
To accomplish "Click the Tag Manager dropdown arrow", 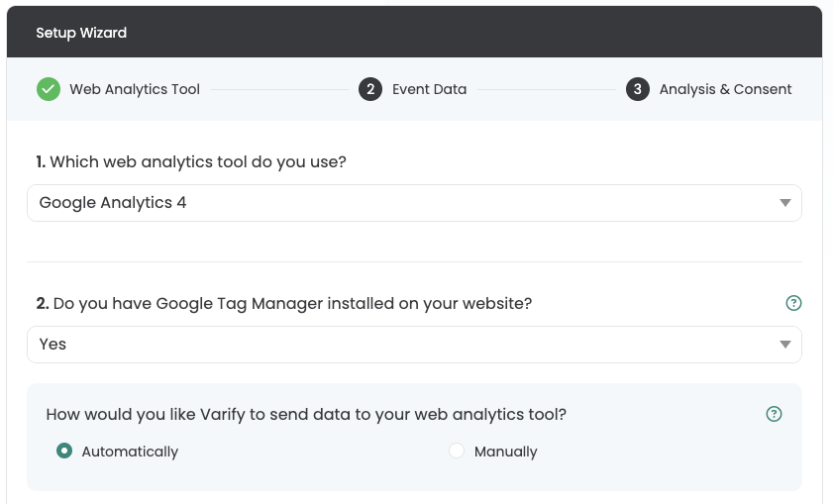I will 785,345.
